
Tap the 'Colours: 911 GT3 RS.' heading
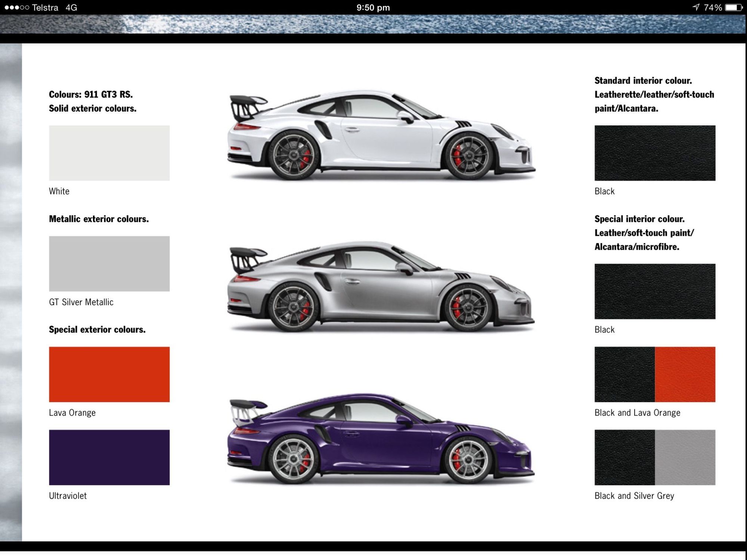[x=91, y=94]
